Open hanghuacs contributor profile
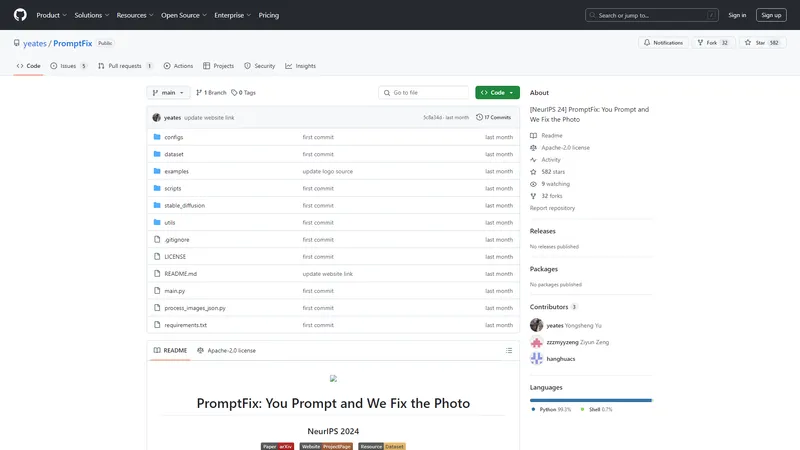Screen dimensions: 800x450 pyautogui.click(x=561, y=359)
